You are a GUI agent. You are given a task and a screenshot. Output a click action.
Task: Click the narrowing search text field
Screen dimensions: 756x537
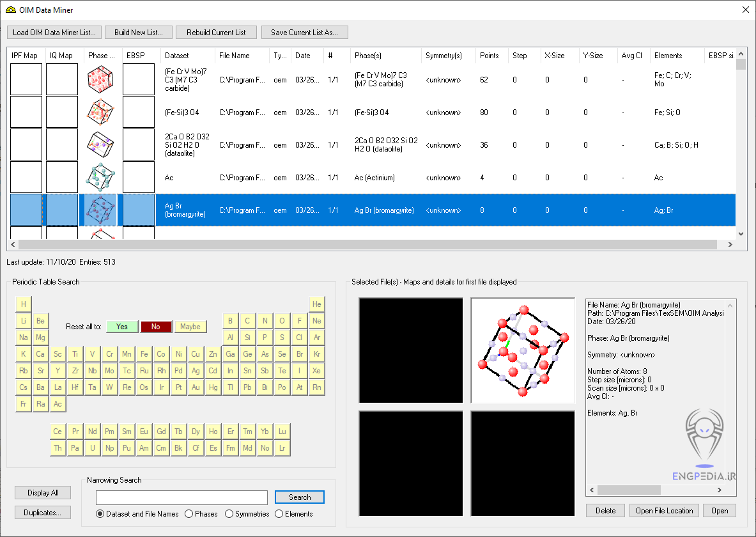181,497
